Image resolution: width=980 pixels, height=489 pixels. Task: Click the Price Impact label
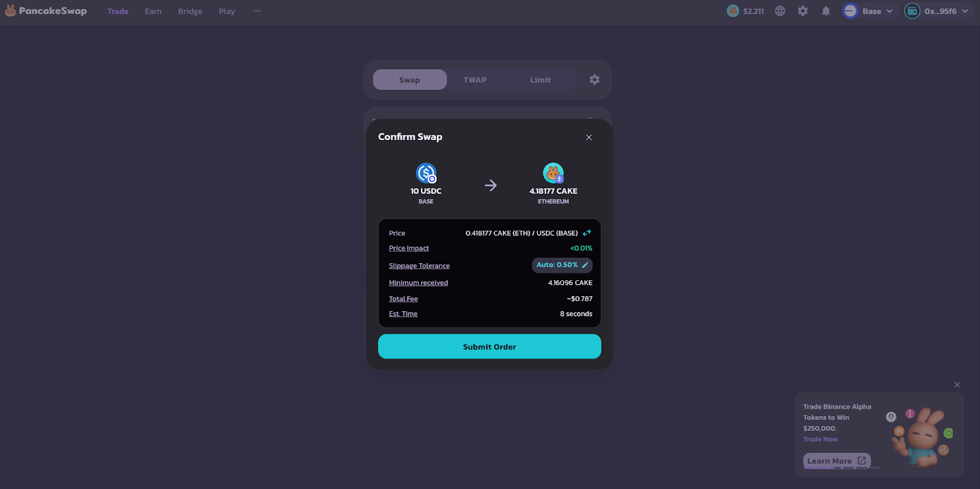pyautogui.click(x=409, y=248)
